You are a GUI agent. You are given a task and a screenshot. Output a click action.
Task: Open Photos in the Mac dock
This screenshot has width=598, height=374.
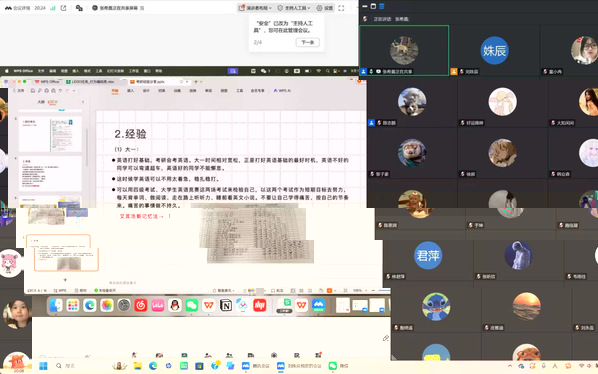click(x=107, y=305)
